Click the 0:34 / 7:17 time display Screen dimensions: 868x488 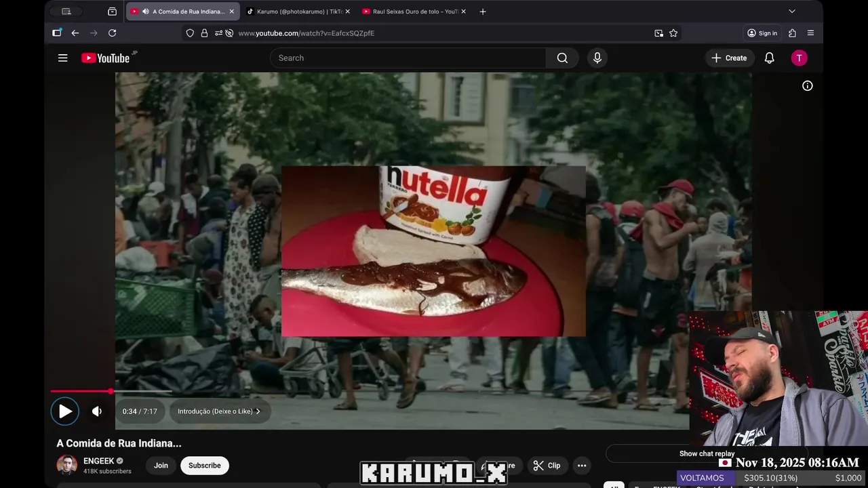140,411
